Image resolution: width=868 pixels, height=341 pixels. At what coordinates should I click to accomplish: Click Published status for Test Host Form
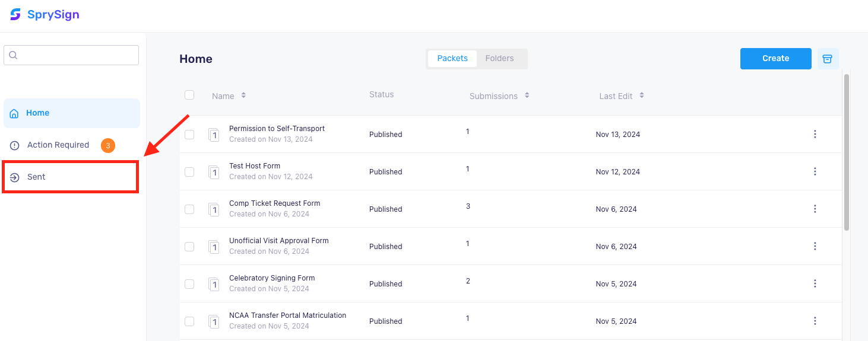(386, 172)
